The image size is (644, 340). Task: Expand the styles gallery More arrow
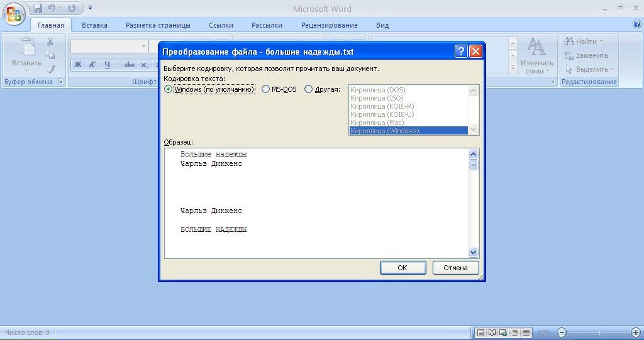tap(513, 68)
